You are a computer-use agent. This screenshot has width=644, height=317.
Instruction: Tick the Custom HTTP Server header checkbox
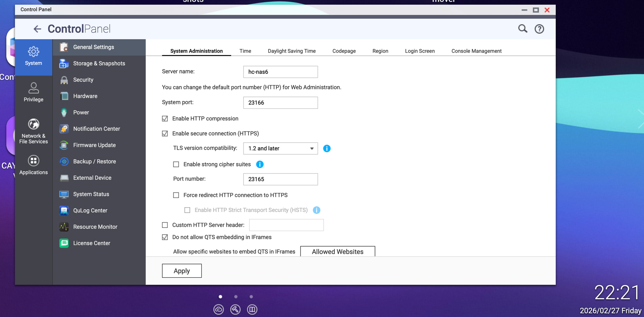(x=165, y=225)
